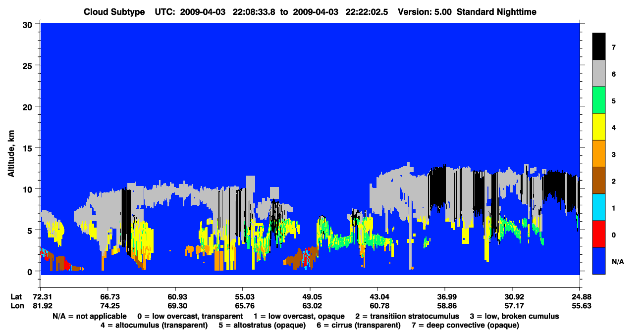The image size is (644, 330).
Task: Click legend text '0 = low overcast, transparent'
Action: [190, 316]
